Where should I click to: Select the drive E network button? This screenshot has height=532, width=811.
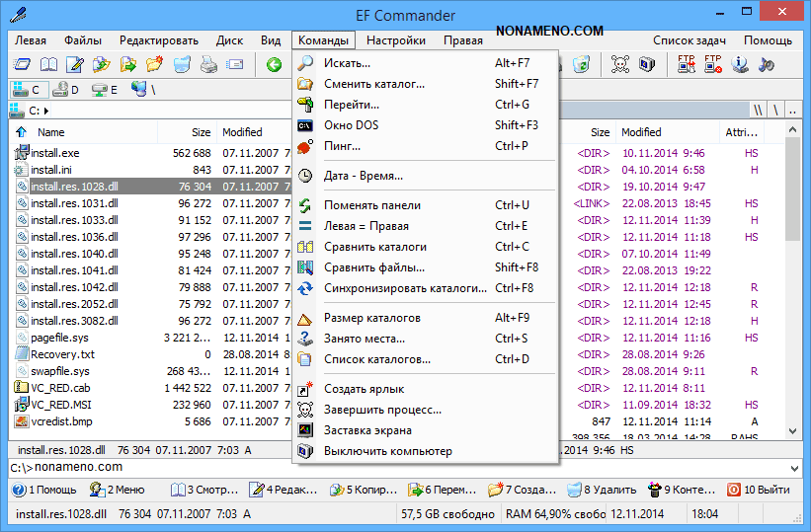(105, 90)
